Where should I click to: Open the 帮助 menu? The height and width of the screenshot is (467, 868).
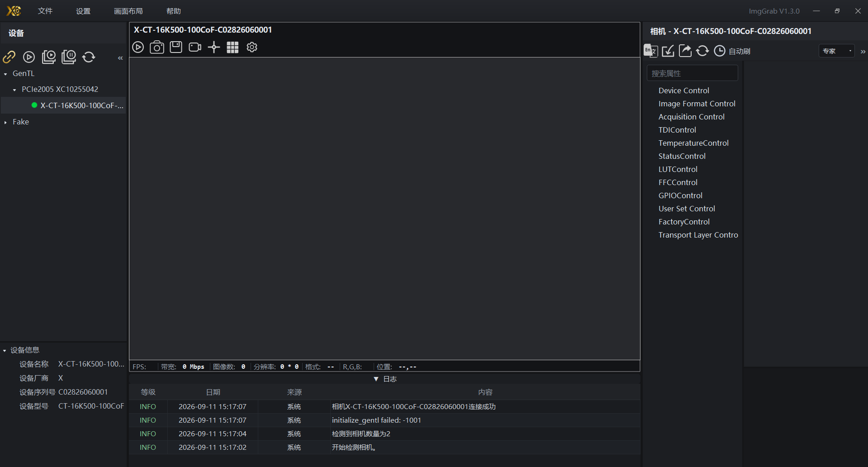click(x=174, y=11)
